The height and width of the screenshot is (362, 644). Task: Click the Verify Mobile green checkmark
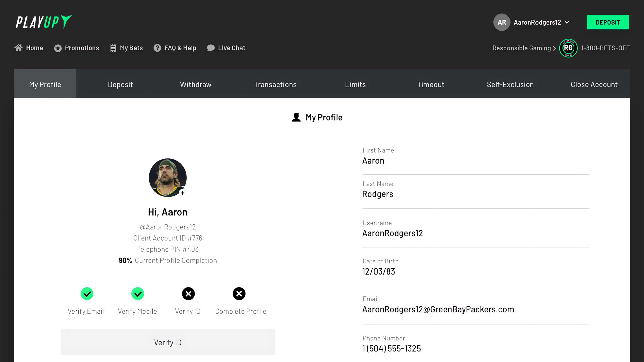click(138, 294)
